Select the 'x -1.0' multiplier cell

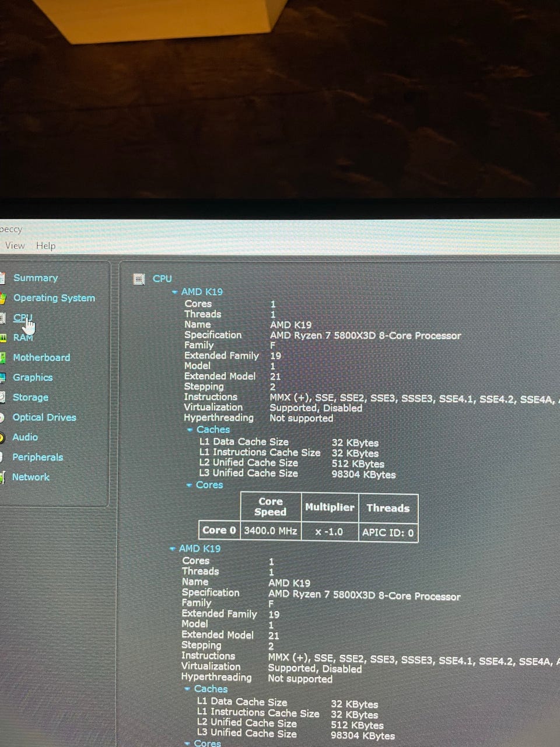click(x=329, y=532)
